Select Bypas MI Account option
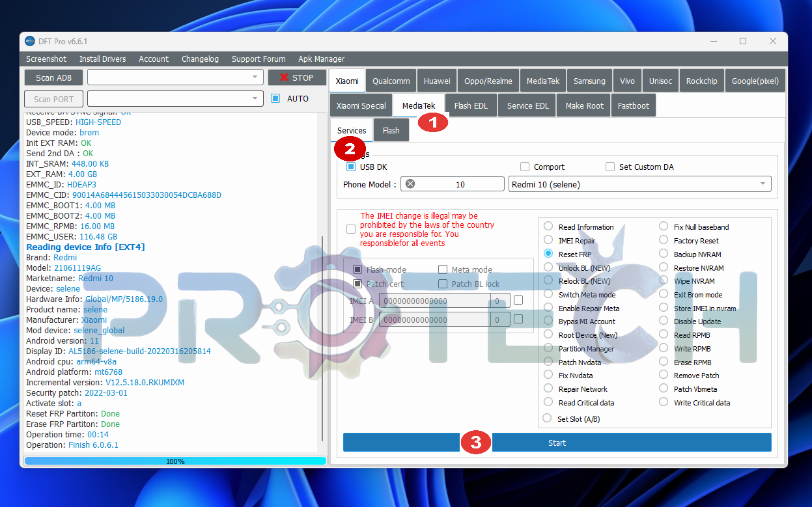The height and width of the screenshot is (507, 812). coord(548,321)
